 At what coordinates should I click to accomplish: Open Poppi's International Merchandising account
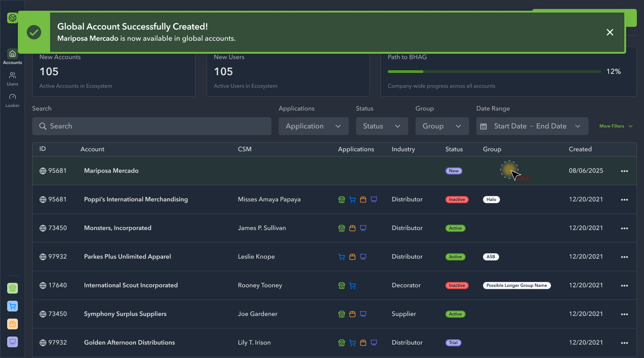(x=136, y=200)
